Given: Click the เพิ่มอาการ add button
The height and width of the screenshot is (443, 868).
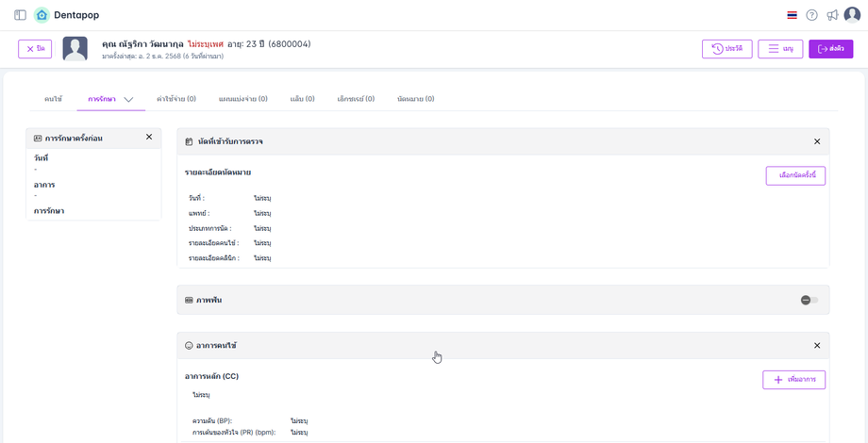Looking at the screenshot, I should (x=793, y=380).
